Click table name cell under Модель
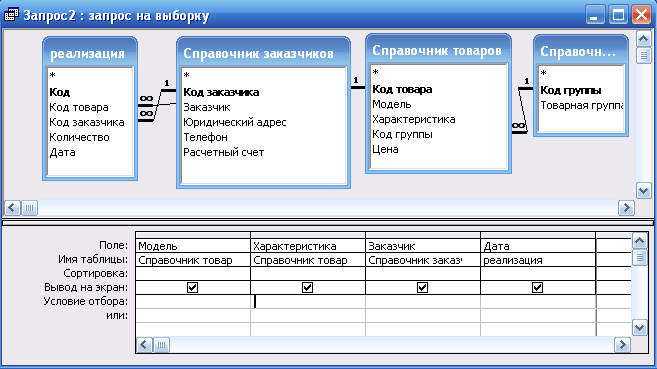657x369 pixels. tap(193, 260)
